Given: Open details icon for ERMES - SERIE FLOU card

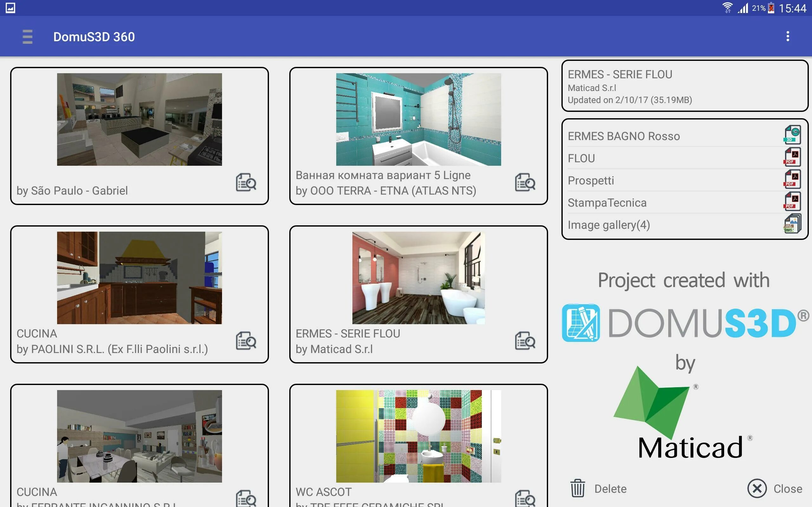Looking at the screenshot, I should [525, 341].
